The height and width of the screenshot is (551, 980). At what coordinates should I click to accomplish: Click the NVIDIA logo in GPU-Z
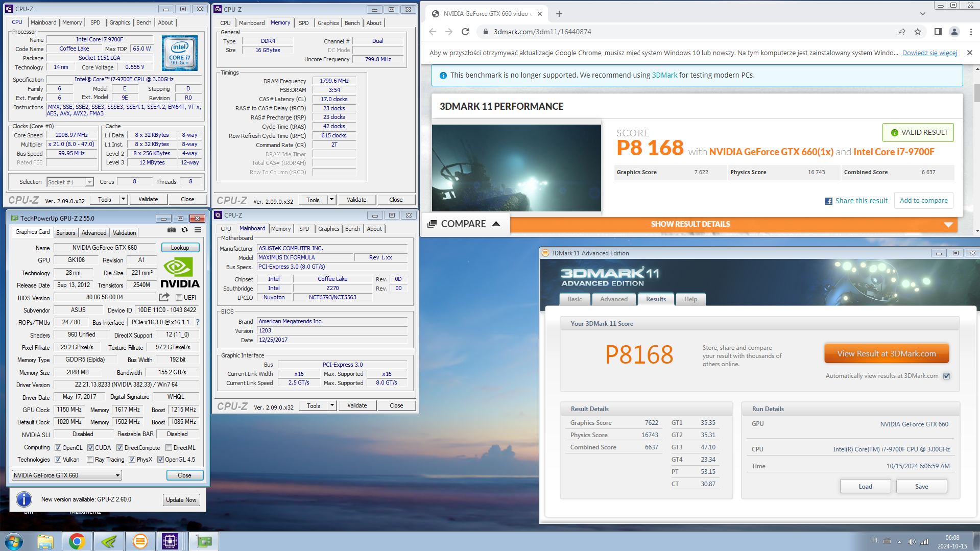tap(180, 273)
